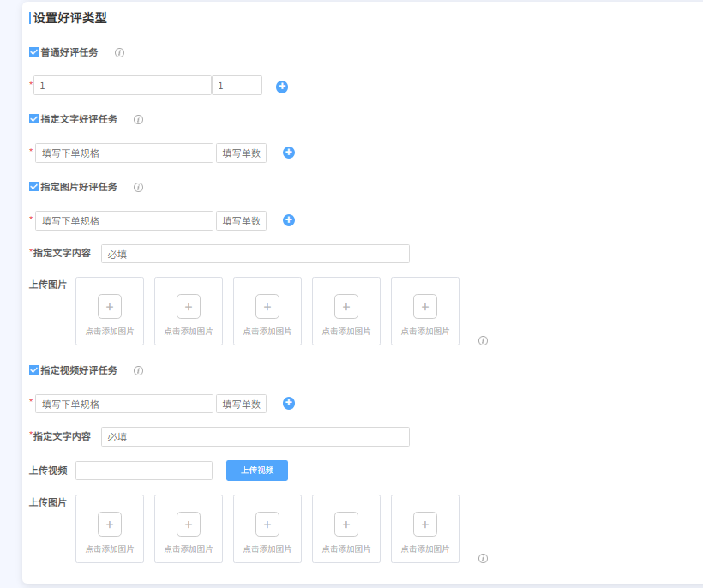Click the info icon next to 指定图片好评任务
This screenshot has height=588, width=703.
(138, 187)
